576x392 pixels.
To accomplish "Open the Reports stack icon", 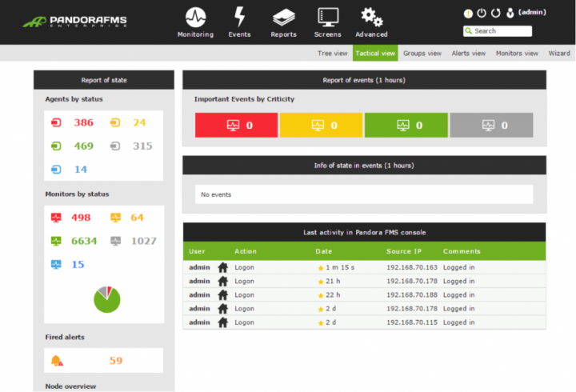I will coord(283,18).
